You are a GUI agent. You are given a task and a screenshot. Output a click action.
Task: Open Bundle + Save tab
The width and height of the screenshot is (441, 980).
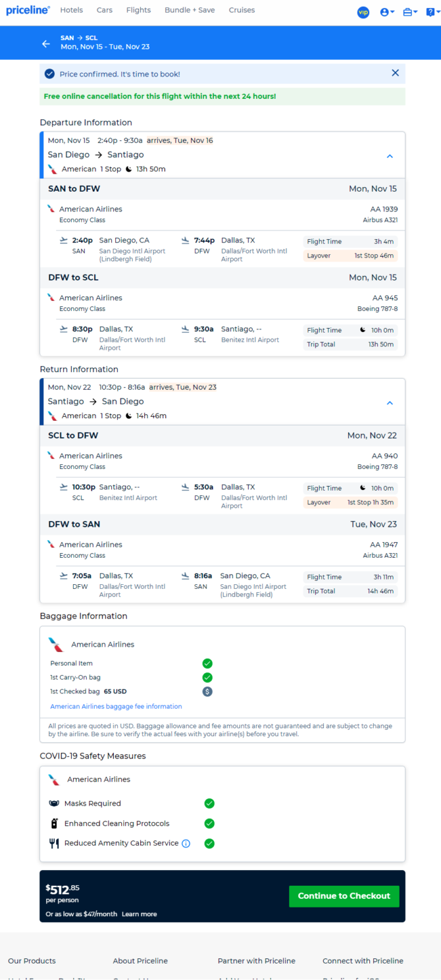click(190, 11)
